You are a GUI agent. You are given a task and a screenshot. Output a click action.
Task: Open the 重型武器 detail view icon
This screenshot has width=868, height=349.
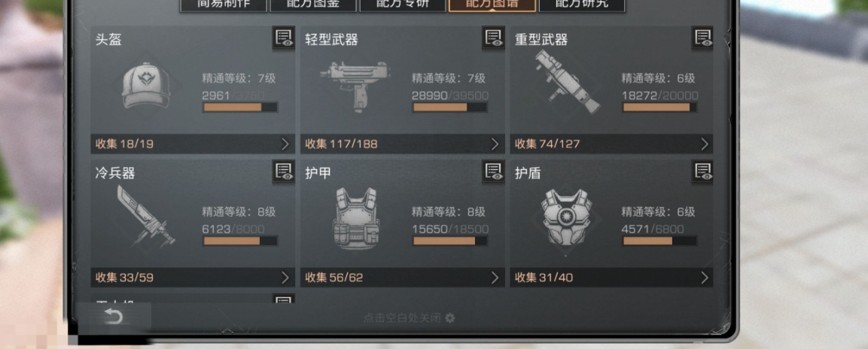pos(702,38)
